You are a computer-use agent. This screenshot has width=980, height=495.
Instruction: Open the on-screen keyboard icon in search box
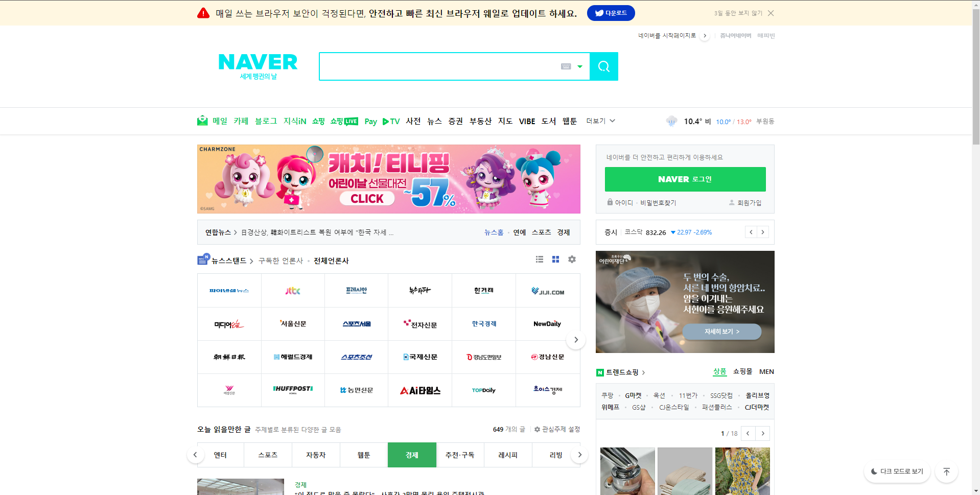tap(566, 66)
